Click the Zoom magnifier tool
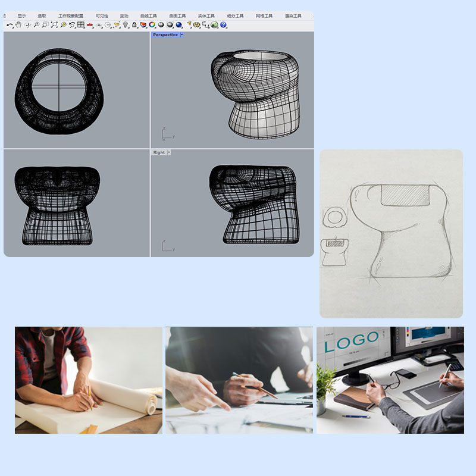Image resolution: width=476 pixels, height=476 pixels. coord(36,25)
